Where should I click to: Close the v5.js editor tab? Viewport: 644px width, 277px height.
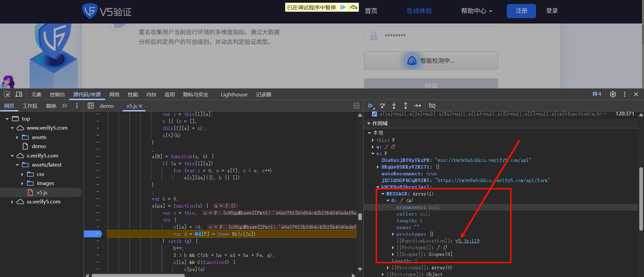click(x=141, y=106)
